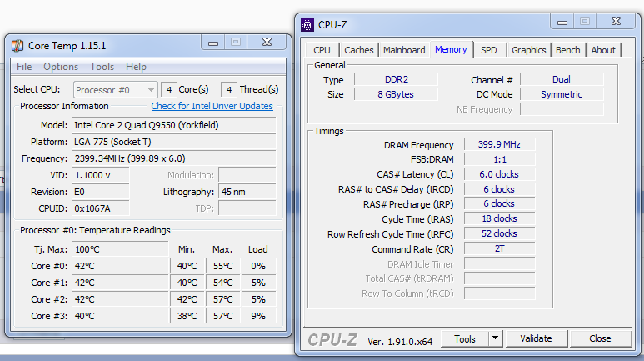
Task: Close the Core Temp window
Action: (x=267, y=43)
